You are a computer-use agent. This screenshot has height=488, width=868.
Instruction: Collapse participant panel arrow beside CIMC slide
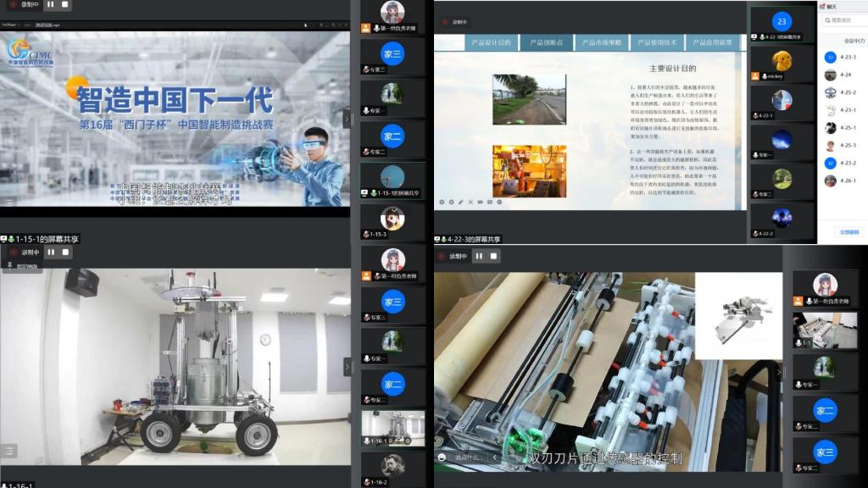tap(347, 119)
